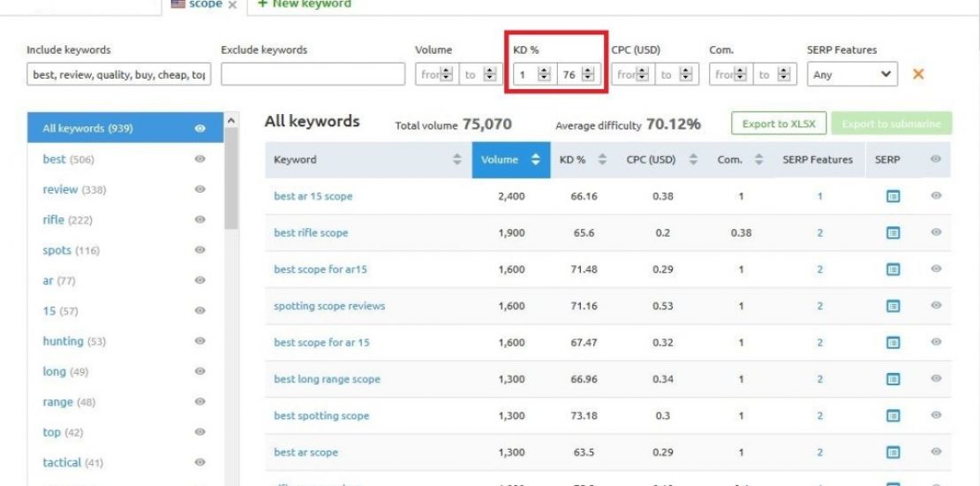
Task: View SERP icon for 'spotting scope reviews'
Action: (x=893, y=307)
